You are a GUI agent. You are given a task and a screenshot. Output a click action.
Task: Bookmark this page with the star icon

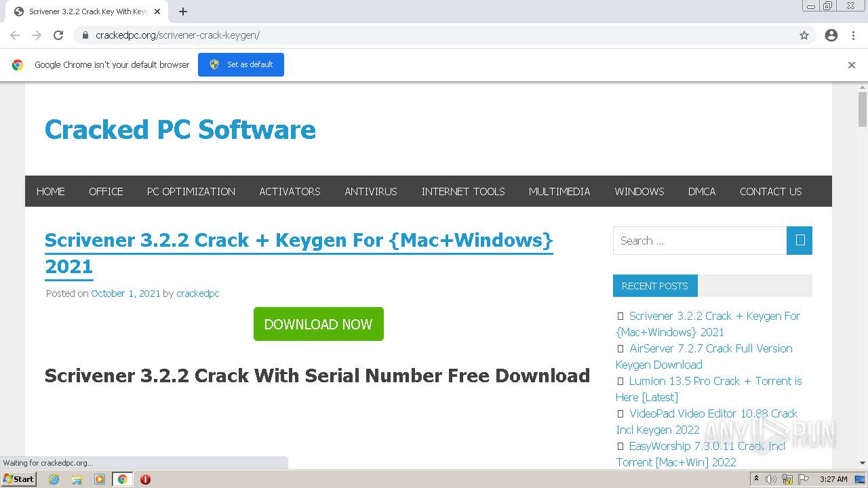tap(804, 35)
